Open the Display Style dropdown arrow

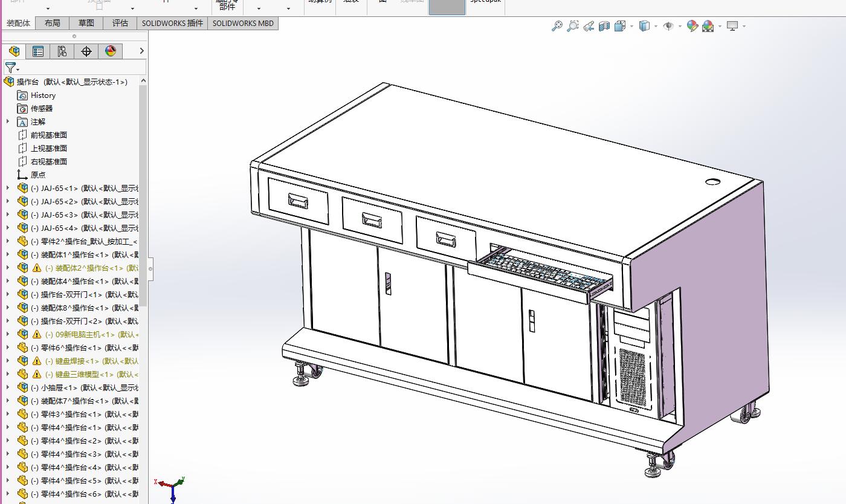point(656,26)
